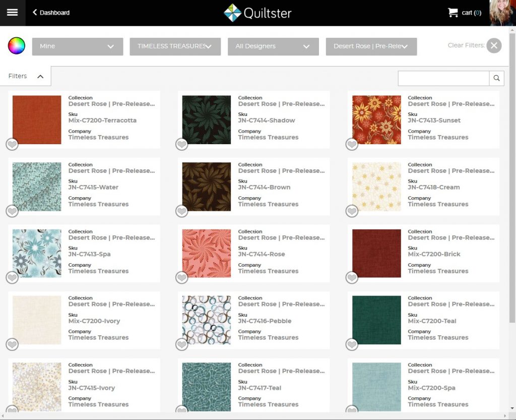Select the JN-C7414-Rose fabric swatch
The image size is (516, 420).
pos(207,254)
